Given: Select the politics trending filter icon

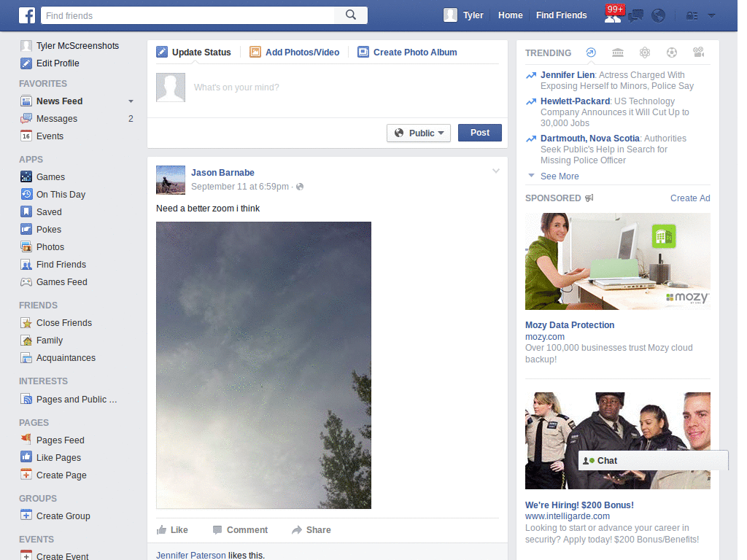Looking at the screenshot, I should (618, 52).
